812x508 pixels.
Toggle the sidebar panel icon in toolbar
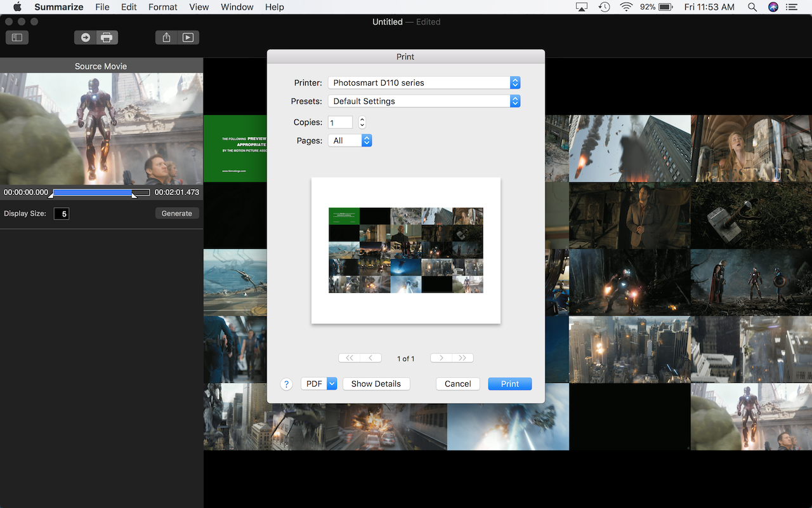(17, 37)
